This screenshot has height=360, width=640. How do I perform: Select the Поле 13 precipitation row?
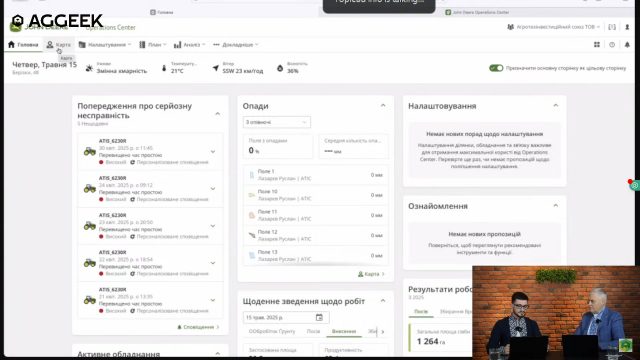(316, 256)
